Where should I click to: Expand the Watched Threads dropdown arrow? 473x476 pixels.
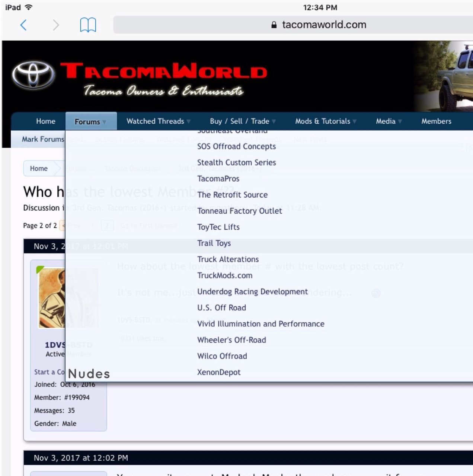click(x=189, y=122)
